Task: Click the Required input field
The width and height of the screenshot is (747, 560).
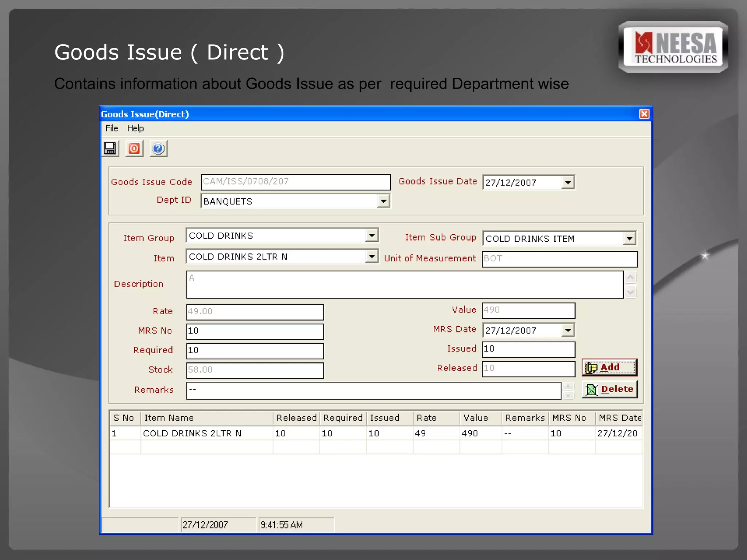Action: (255, 351)
